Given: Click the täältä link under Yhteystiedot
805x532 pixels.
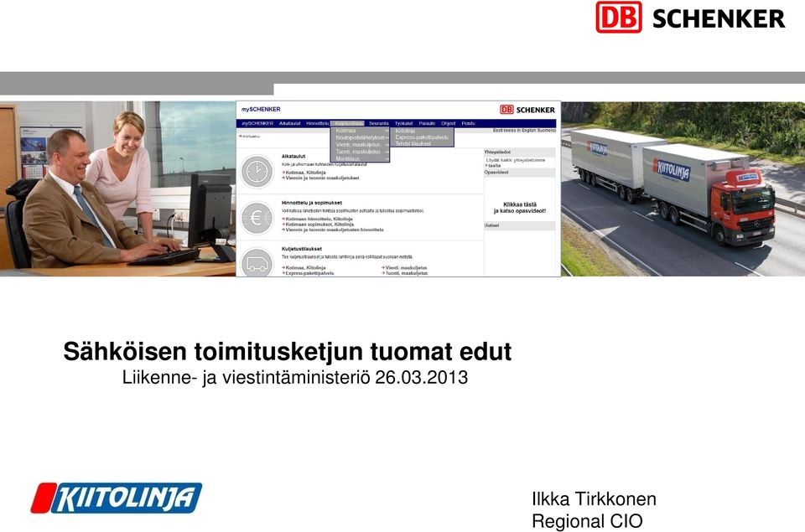Looking at the screenshot, I should point(494,166).
